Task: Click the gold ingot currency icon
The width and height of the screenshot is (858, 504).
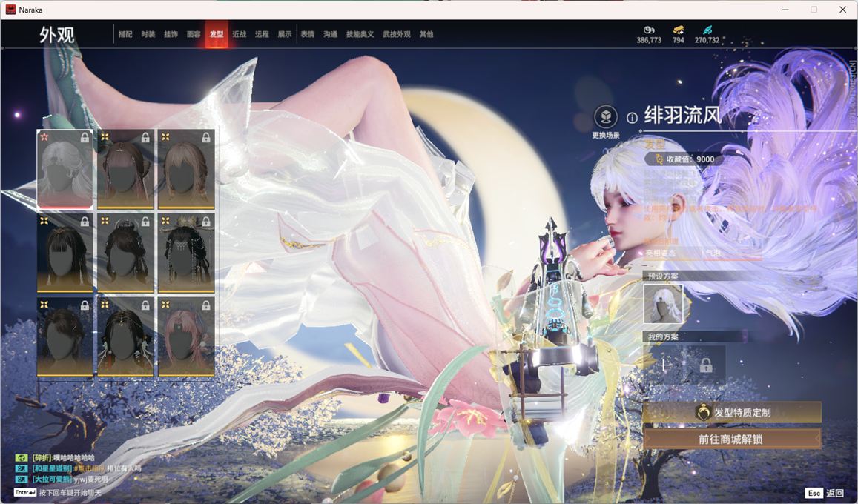Action: pos(679,30)
